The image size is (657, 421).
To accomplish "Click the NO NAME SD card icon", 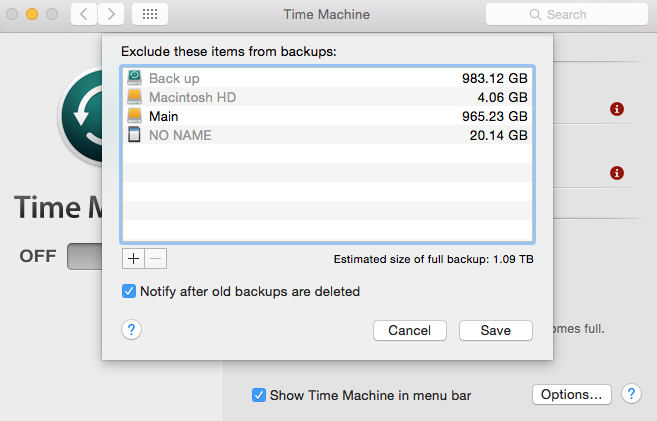I will coord(134,135).
